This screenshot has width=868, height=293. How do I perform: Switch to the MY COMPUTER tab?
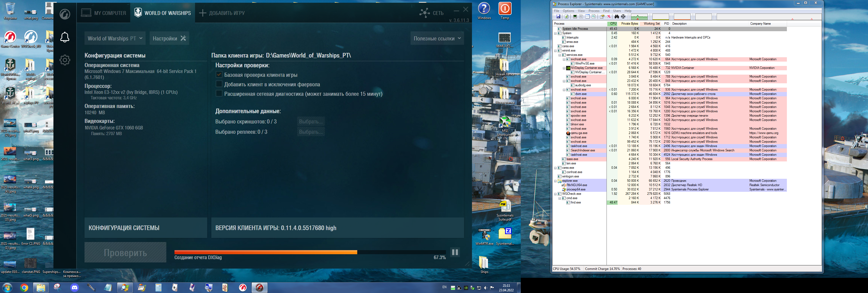pyautogui.click(x=103, y=13)
